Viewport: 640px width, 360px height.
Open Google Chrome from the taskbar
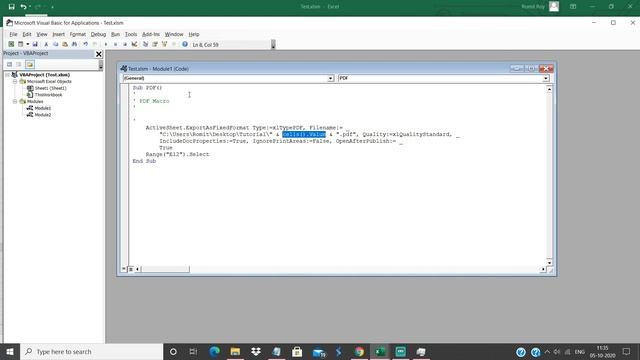359,351
